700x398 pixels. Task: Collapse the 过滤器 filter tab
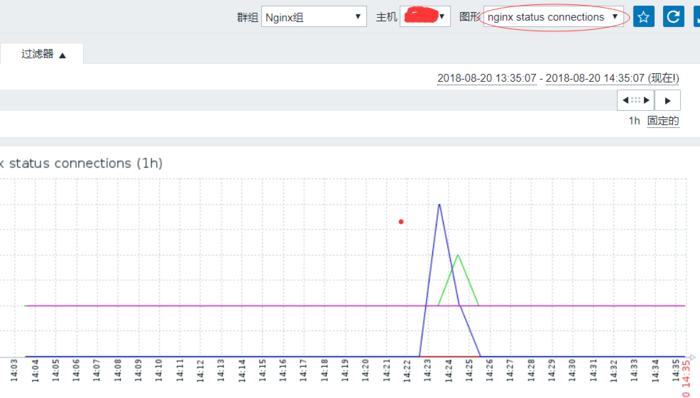pos(42,54)
